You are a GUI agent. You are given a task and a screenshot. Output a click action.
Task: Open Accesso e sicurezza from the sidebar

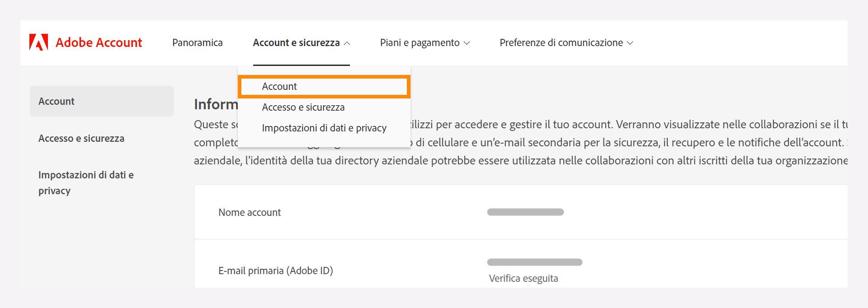[x=81, y=139]
